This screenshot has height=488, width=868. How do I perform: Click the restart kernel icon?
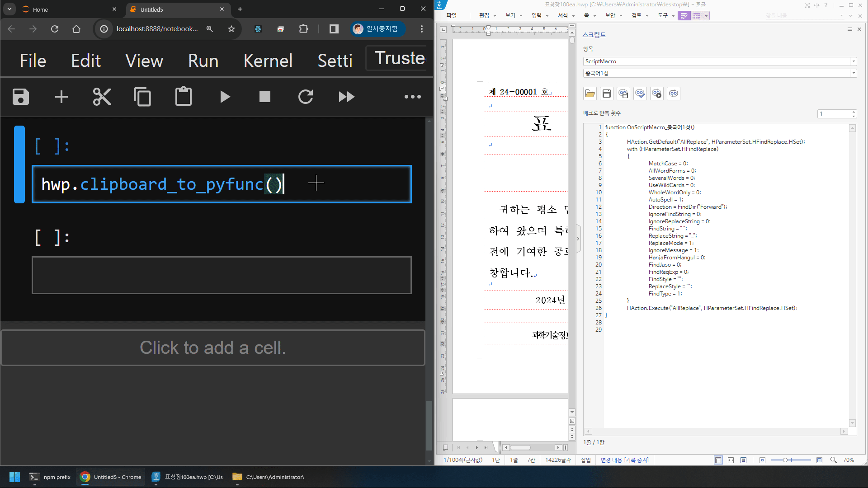pos(306,97)
